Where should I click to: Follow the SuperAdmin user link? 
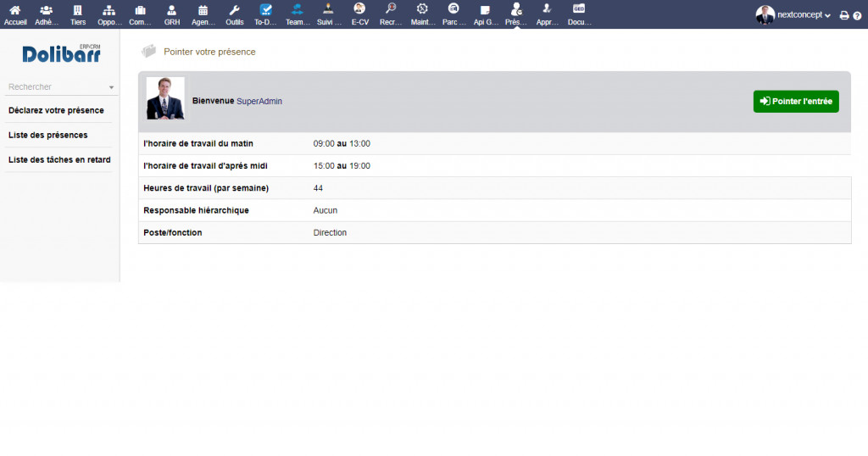coord(259,101)
